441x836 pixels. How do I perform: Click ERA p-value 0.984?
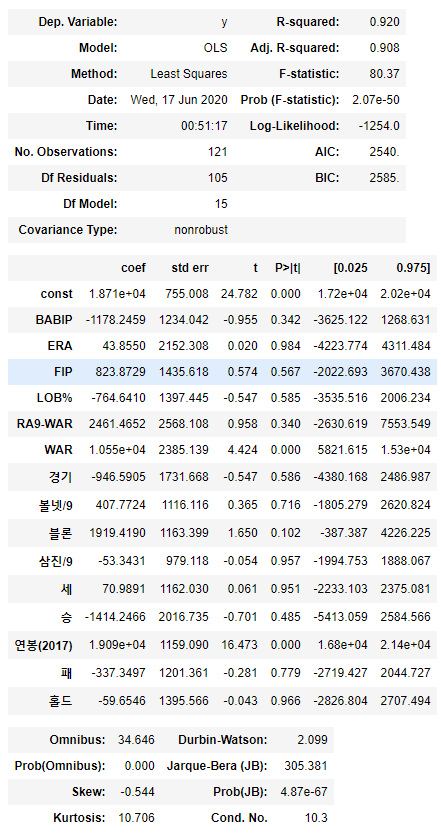(286, 346)
